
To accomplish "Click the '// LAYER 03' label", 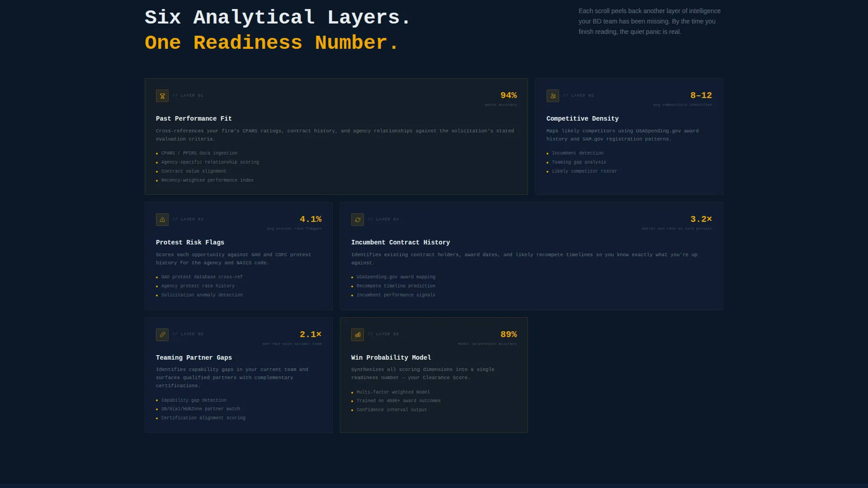I will [x=188, y=220].
